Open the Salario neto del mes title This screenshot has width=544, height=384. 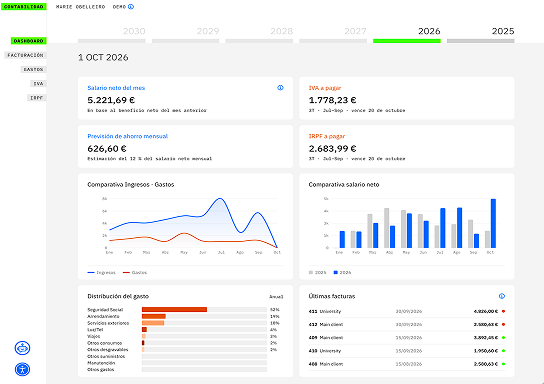tap(116, 88)
